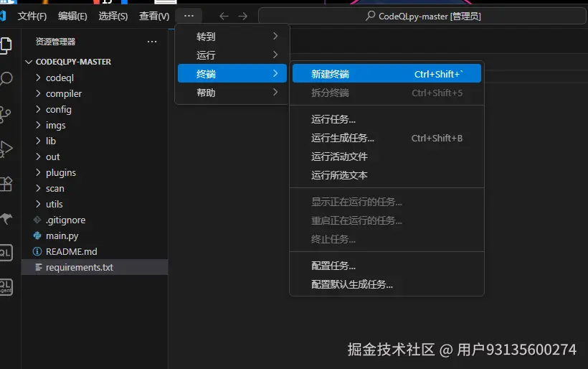
Task: Choose 配置任务... menu item
Action: pos(387,266)
